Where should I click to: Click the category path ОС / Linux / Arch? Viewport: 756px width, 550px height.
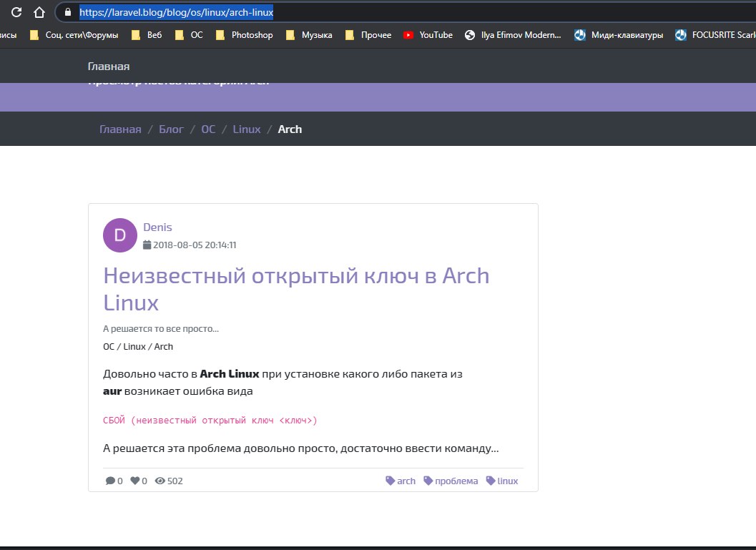pyautogui.click(x=138, y=347)
